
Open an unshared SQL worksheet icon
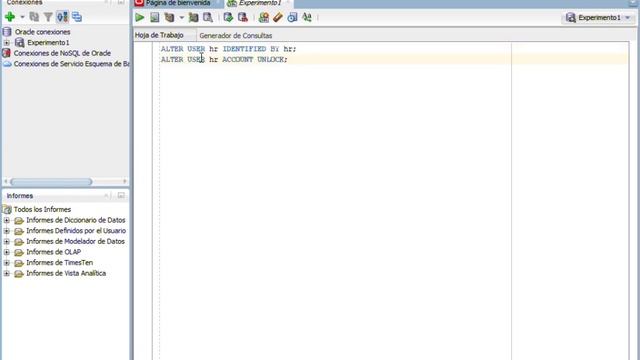click(264, 17)
